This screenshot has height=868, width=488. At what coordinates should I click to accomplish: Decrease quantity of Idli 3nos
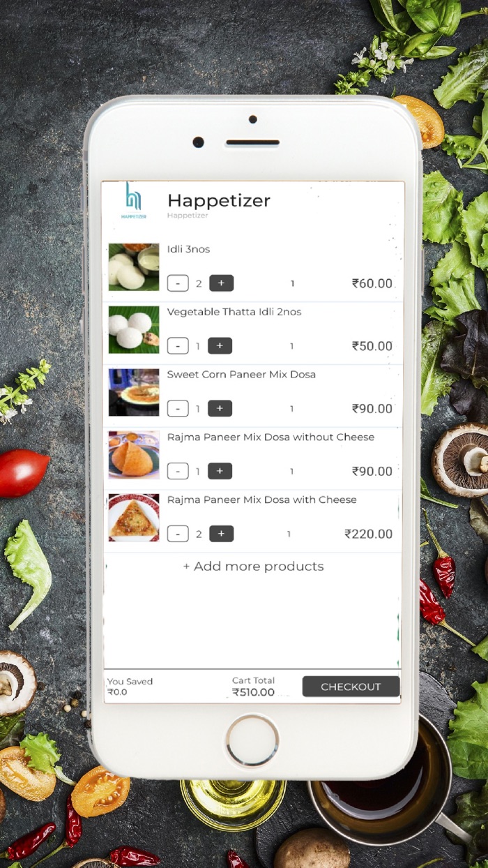point(178,283)
